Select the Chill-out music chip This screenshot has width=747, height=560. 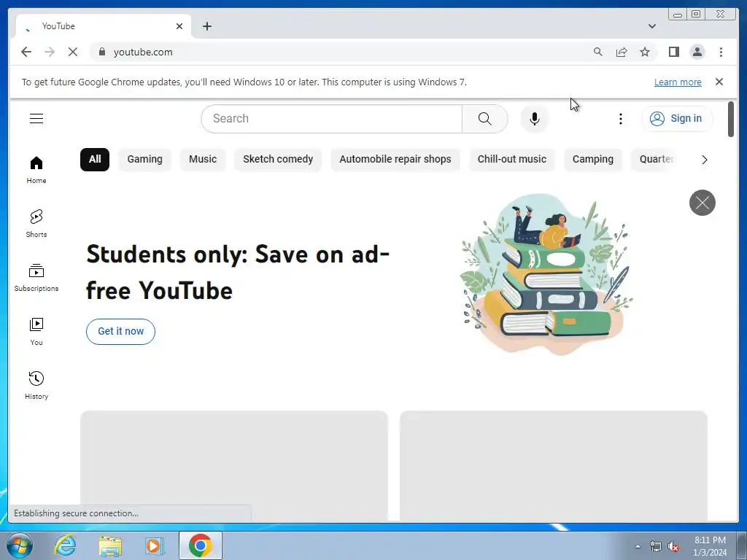(511, 159)
